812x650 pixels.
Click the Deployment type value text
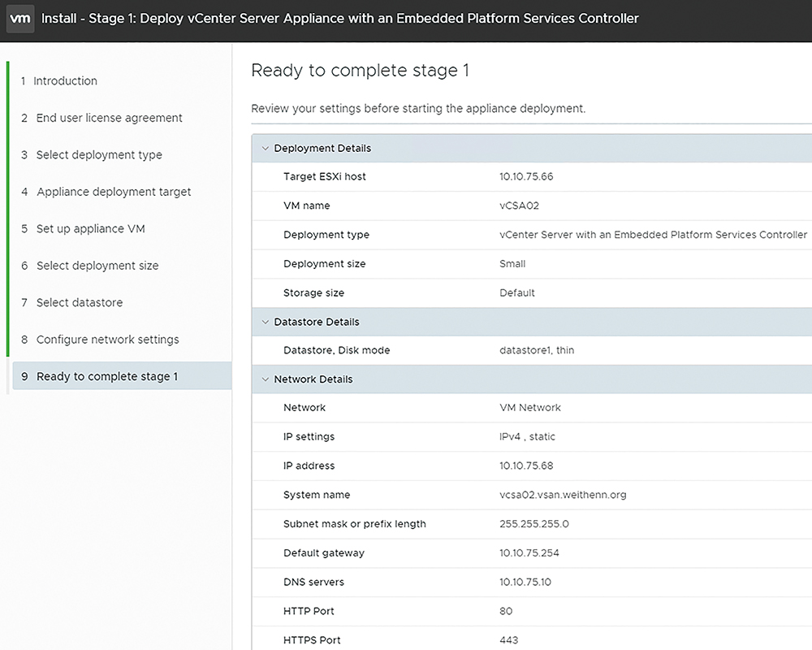[x=654, y=235]
